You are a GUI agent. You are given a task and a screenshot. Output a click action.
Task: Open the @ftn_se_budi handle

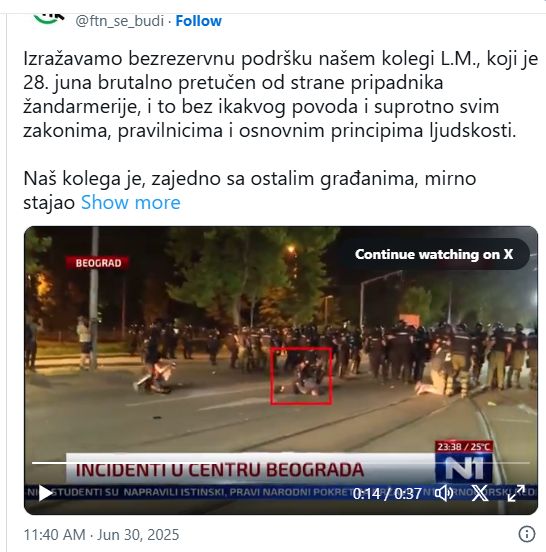point(120,21)
